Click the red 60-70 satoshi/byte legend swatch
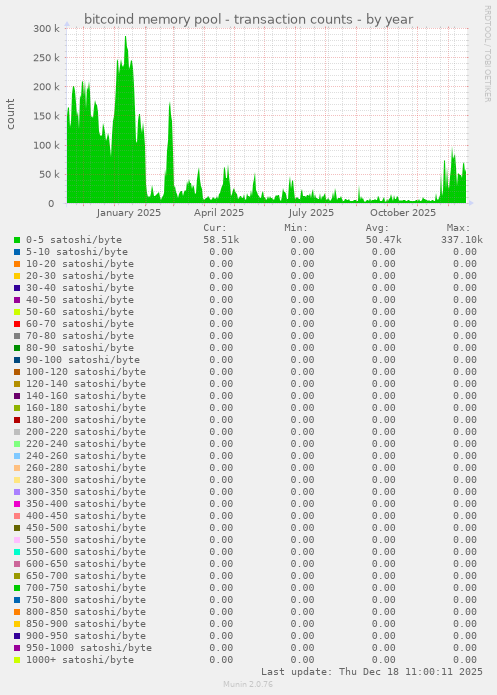 17,324
